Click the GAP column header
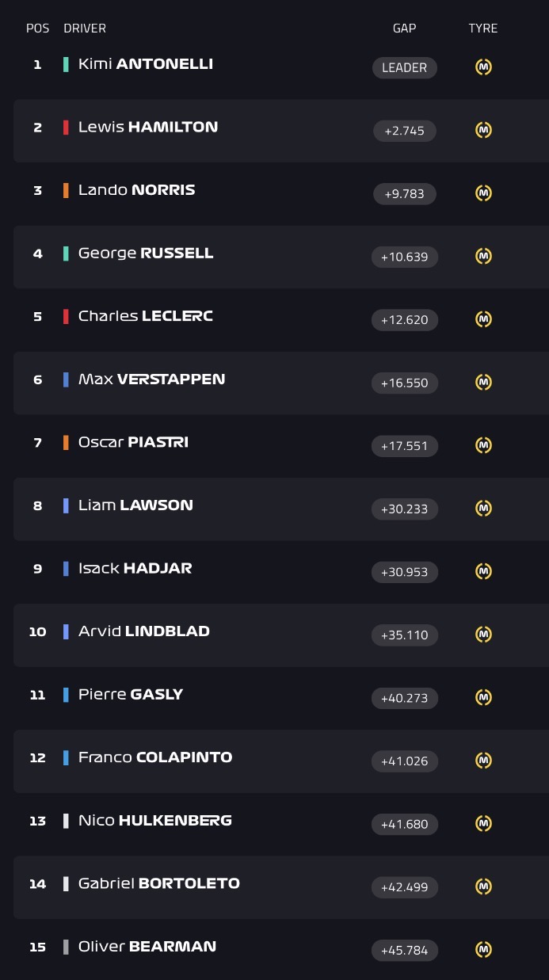 click(404, 29)
